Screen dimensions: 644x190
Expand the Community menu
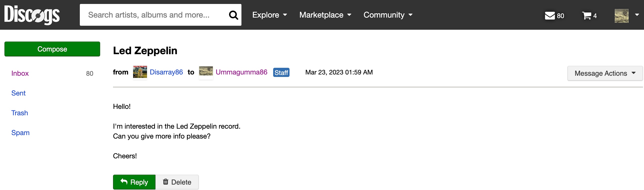(x=388, y=15)
